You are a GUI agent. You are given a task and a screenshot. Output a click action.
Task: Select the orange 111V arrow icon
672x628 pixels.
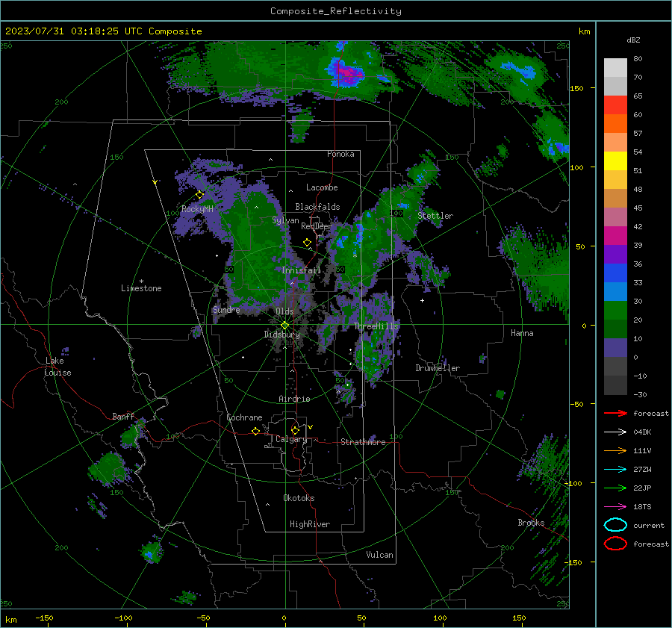click(x=615, y=450)
